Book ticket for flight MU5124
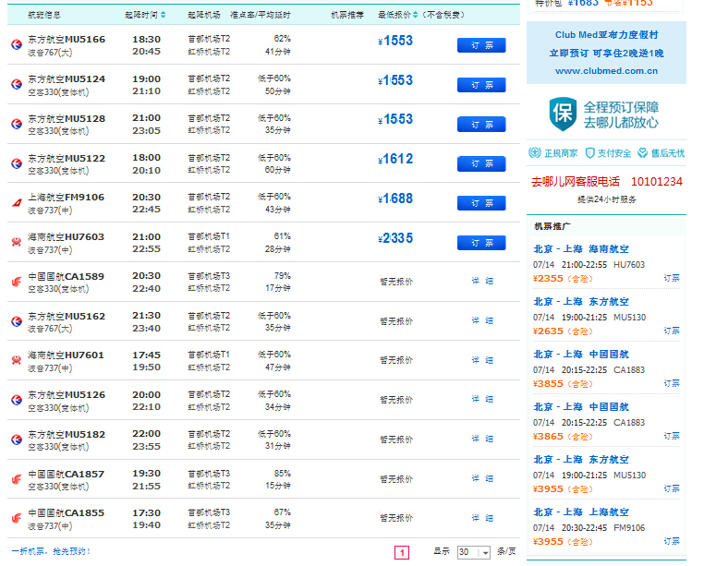The image size is (728, 566). [481, 85]
